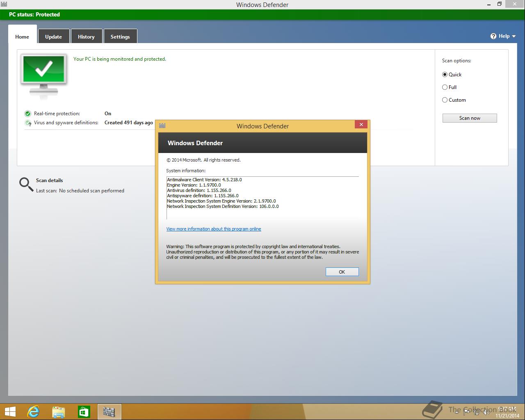525x420 pixels.
Task: Click the 2014 Microsoft copyright text
Action: pos(203,160)
